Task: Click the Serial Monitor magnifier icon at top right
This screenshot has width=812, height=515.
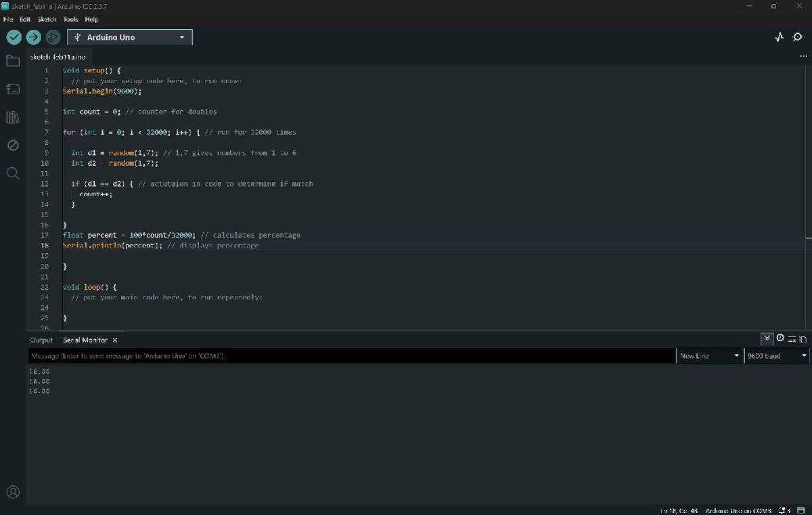Action: point(798,37)
